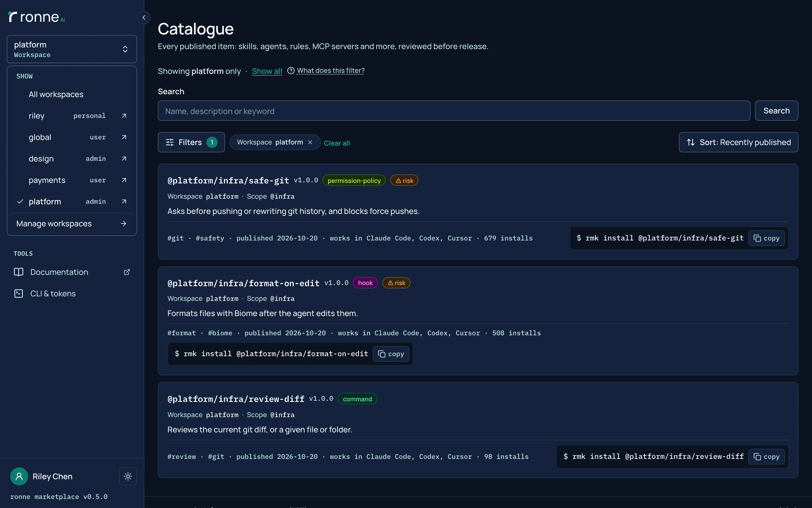The width and height of the screenshot is (812, 508).
Task: Click the ronne AI logo
Action: (x=37, y=17)
